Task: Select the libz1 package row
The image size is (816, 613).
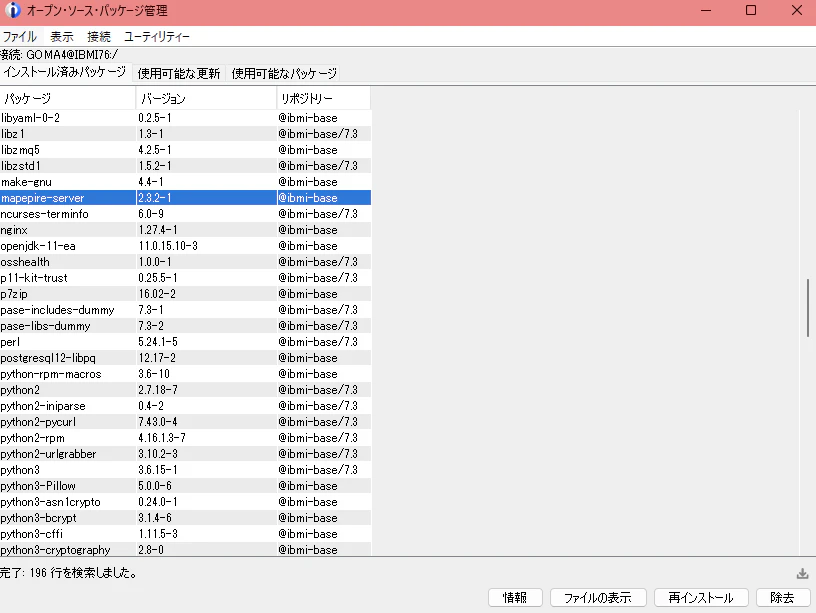Action: click(185, 134)
